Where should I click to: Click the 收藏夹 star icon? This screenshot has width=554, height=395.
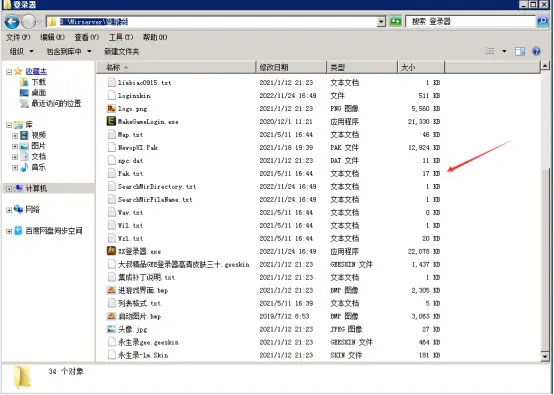[x=18, y=71]
